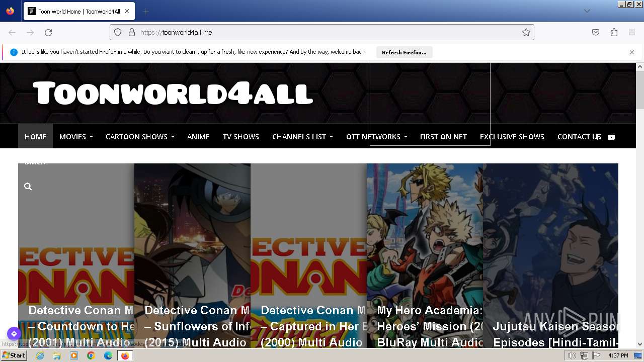This screenshot has height=362, width=644.
Task: Click the page vertical scrollbar thumb
Action: click(640, 90)
